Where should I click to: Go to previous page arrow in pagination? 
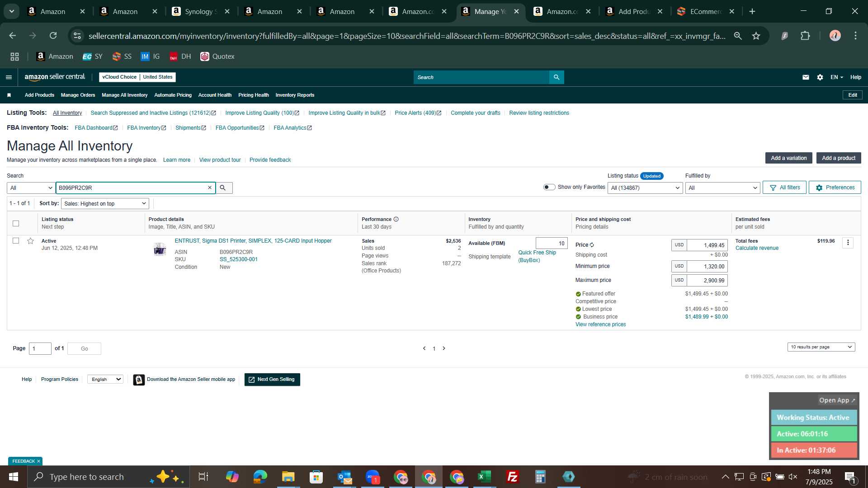[x=424, y=348]
